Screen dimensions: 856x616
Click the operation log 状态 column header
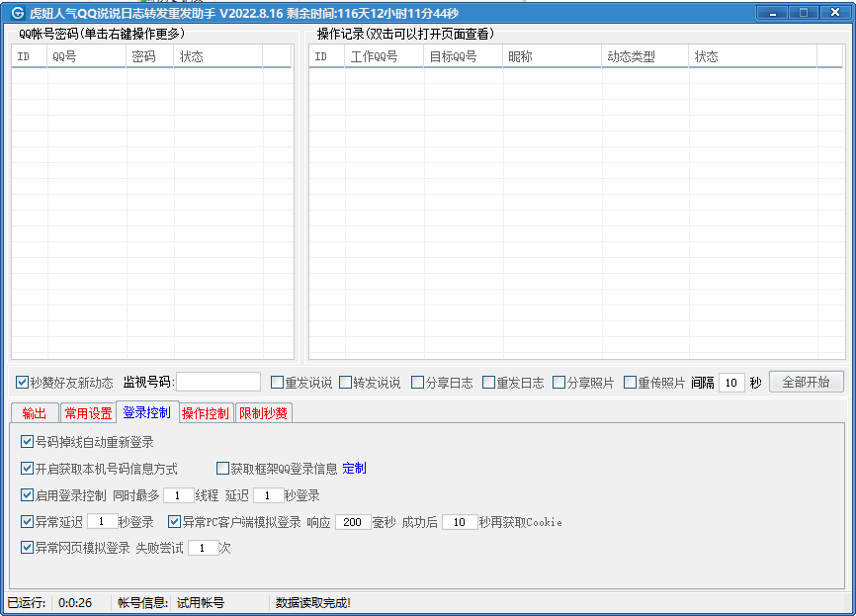pyautogui.click(x=753, y=56)
